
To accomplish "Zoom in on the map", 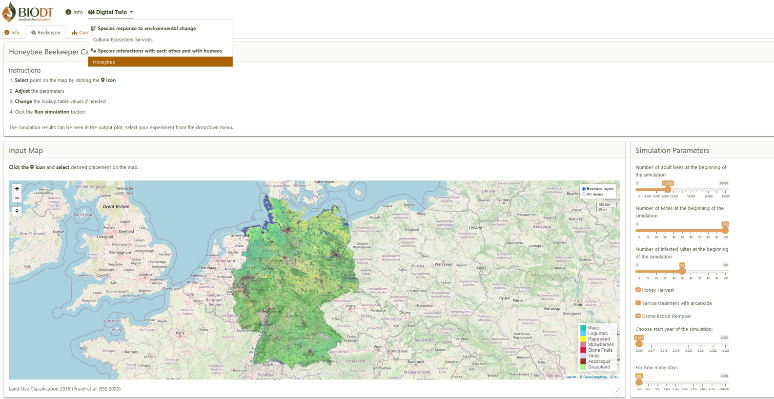I will point(17,189).
